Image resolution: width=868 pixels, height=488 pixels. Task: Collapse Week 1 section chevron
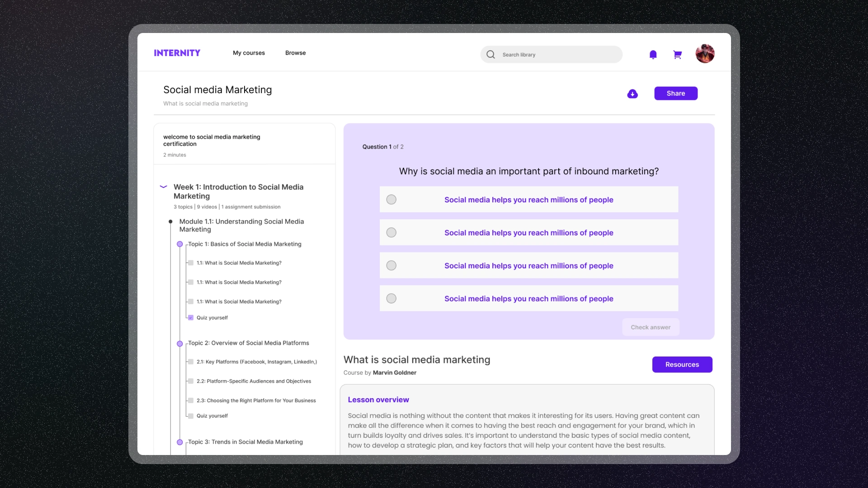point(164,187)
